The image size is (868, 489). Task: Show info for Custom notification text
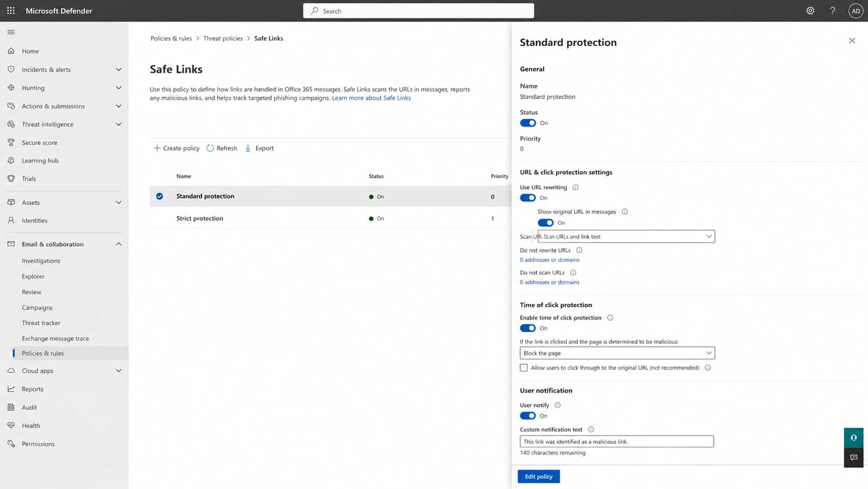pos(591,429)
